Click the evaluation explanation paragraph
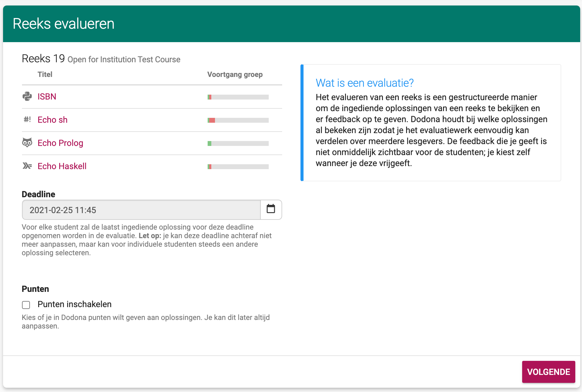Screen dimensions: 582x392 pos(431,130)
